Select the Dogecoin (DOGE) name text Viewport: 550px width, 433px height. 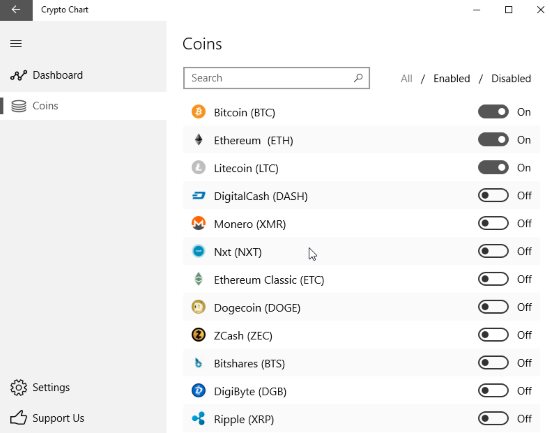click(x=257, y=308)
